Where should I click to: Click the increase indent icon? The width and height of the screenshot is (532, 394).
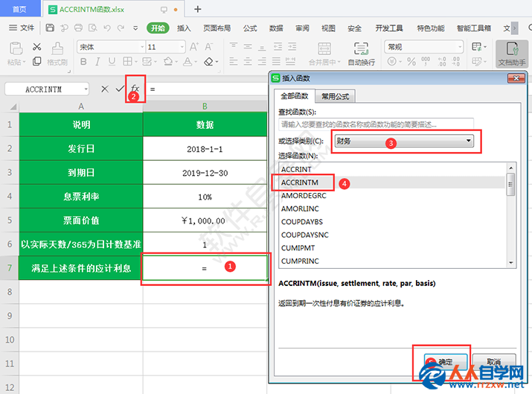pos(292,46)
